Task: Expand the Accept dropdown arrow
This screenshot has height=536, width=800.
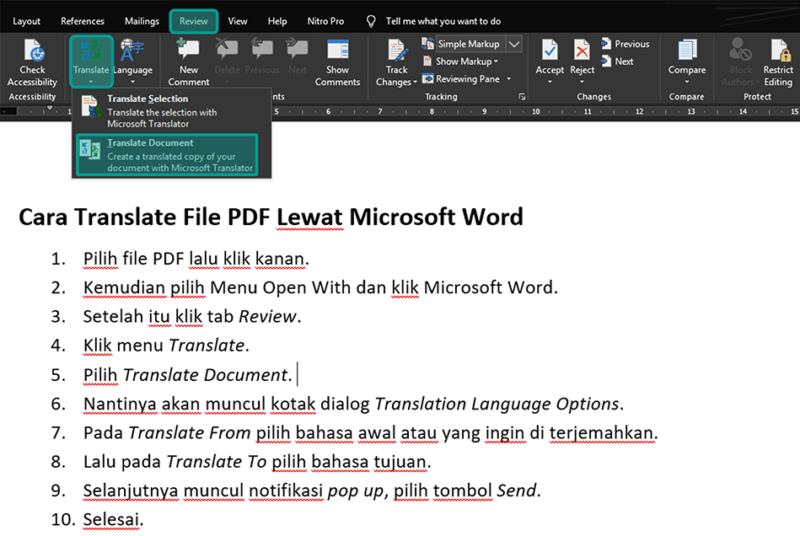Action: (x=549, y=82)
